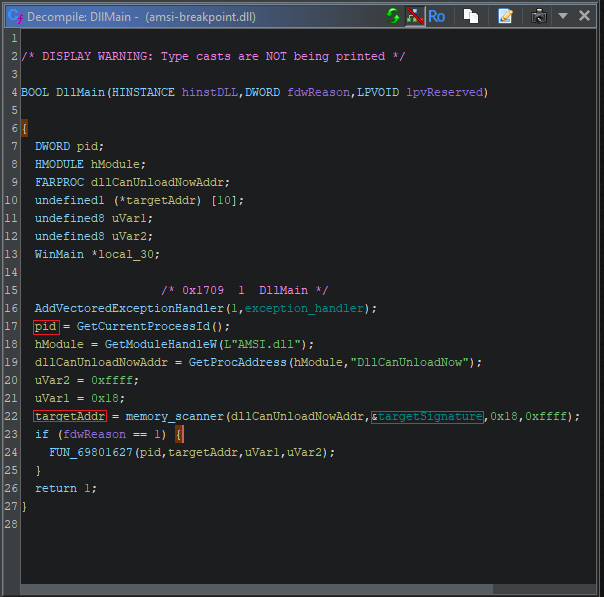Screen dimensions: 604x597
Task: Click the uVar2 = 0xffff assignment
Action: click(87, 381)
